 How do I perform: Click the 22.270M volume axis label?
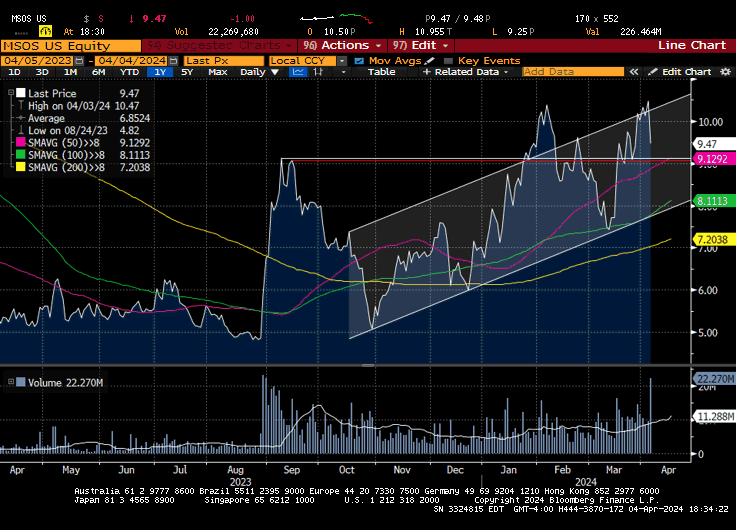[x=714, y=379]
